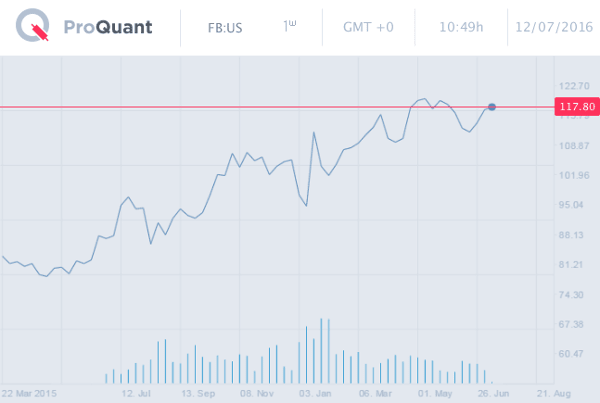Image resolution: width=600 pixels, height=403 pixels.
Task: Click the blue current price dot marker
Action: pos(492,106)
